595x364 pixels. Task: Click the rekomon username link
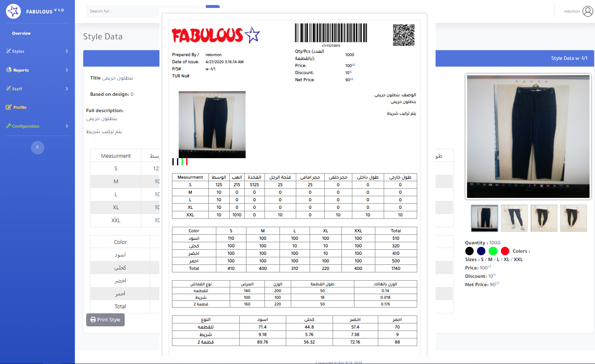coord(571,11)
